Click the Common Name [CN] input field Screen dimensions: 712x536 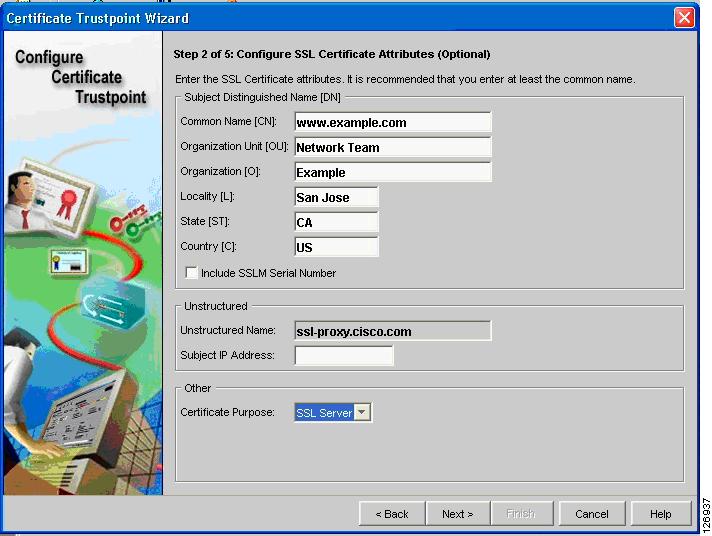click(x=393, y=122)
